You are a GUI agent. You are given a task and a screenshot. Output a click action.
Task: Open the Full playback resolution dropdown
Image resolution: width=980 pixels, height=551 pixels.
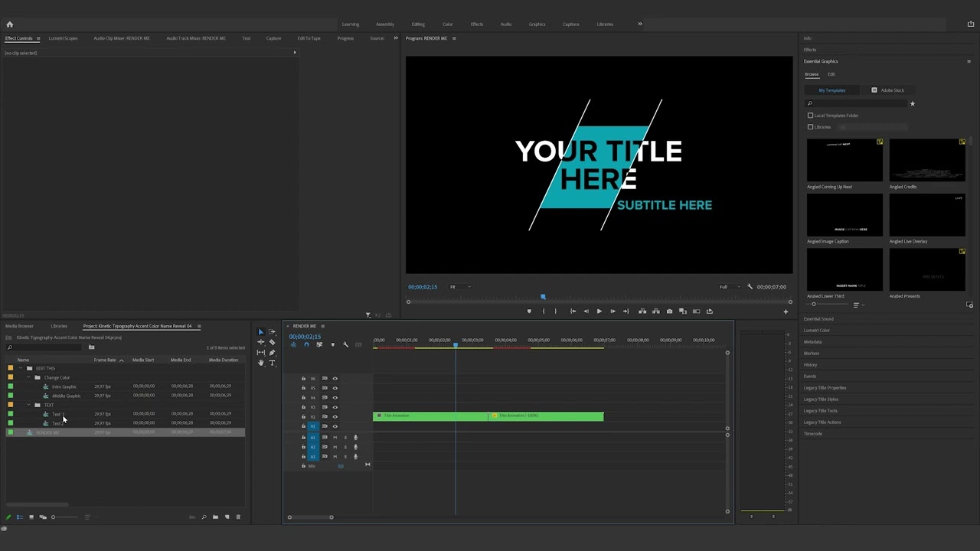point(730,287)
